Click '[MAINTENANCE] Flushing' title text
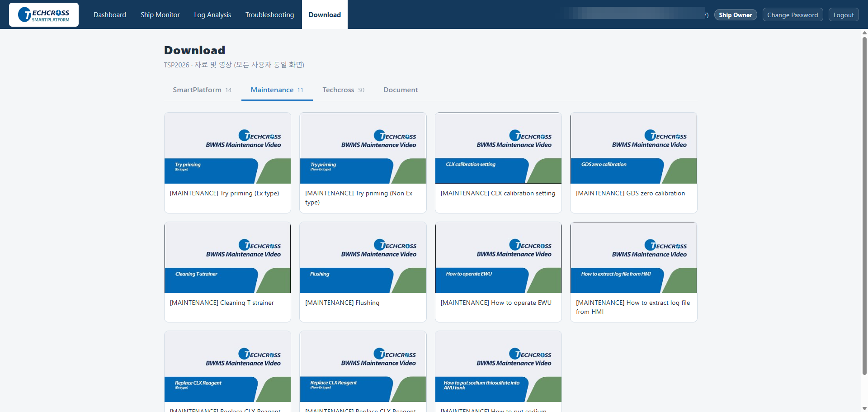The height and width of the screenshot is (412, 868). coord(342,303)
